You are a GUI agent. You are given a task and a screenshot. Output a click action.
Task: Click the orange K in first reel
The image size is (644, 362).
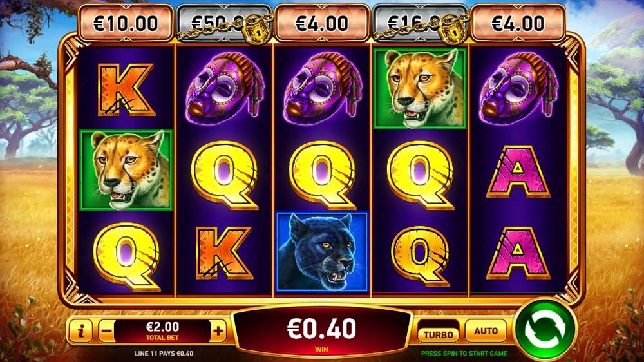(x=126, y=90)
